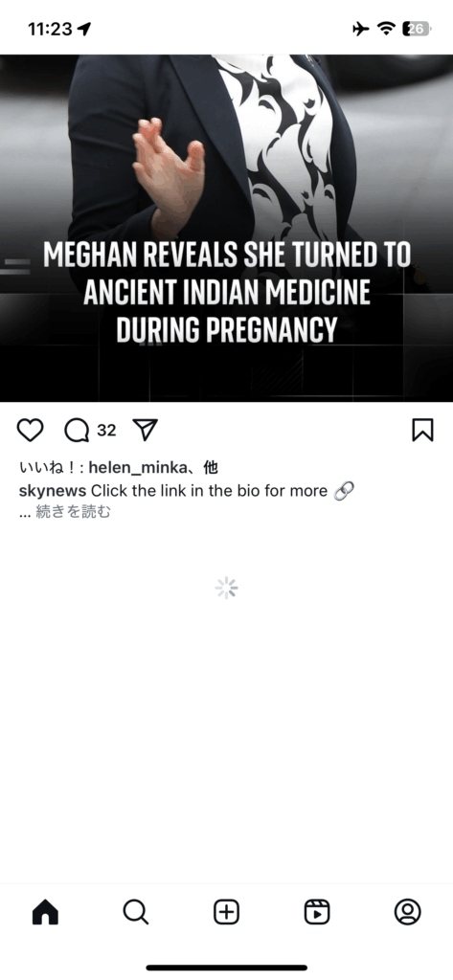Tap the 11:23 clock in the status bar

click(50, 29)
